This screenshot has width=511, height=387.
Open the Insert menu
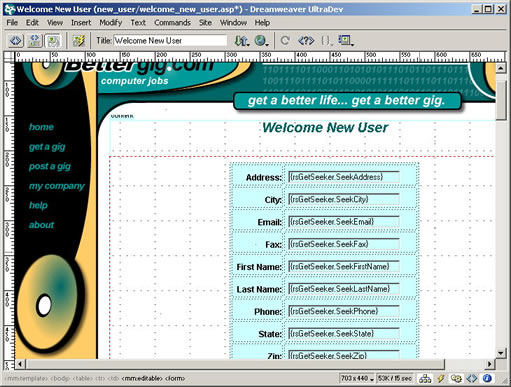81,23
